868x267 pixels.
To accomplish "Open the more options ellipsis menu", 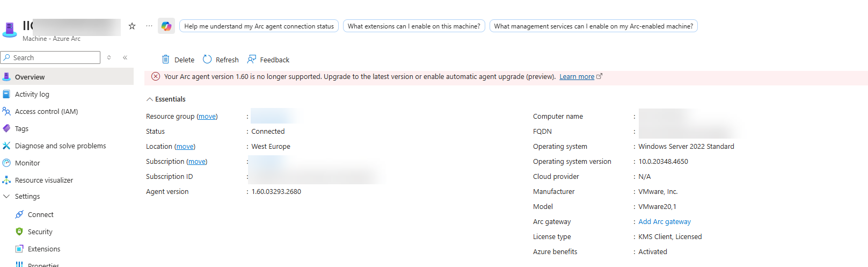I will tap(149, 26).
